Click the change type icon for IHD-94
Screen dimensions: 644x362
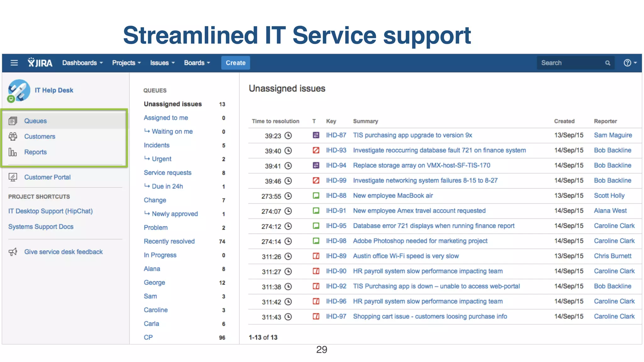pos(316,165)
